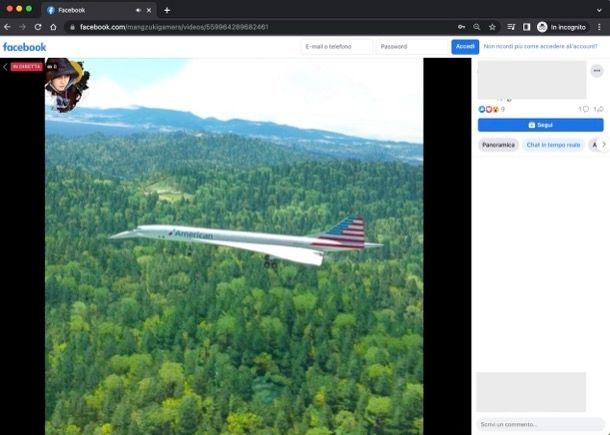The height and width of the screenshot is (435, 610).
Task: Click the blue Segui follow button
Action: [540, 125]
